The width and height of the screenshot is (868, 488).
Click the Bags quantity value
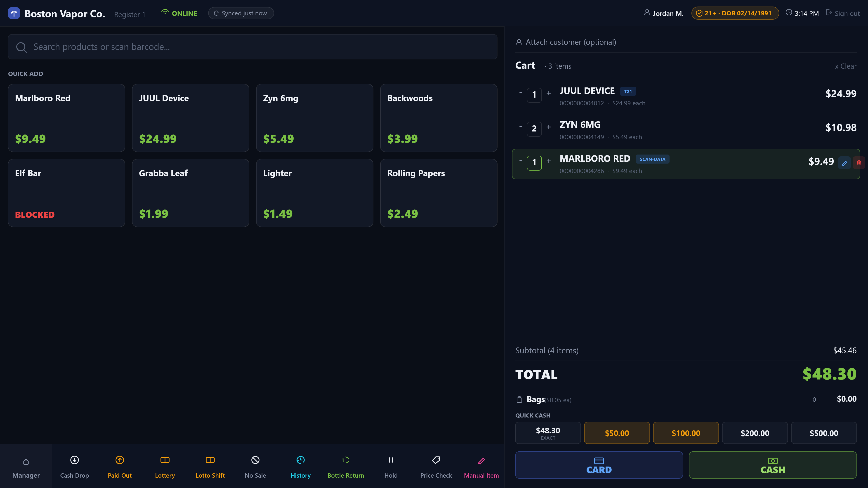[814, 400]
